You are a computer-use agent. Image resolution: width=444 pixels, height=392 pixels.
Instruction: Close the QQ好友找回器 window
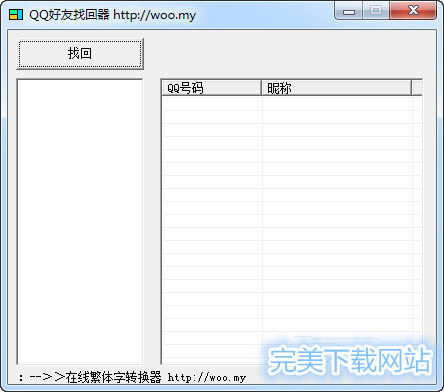click(413, 11)
